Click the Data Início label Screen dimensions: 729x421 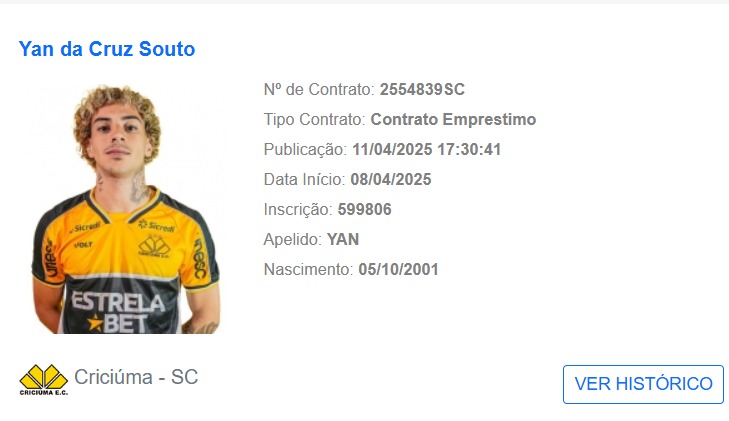coord(305,179)
